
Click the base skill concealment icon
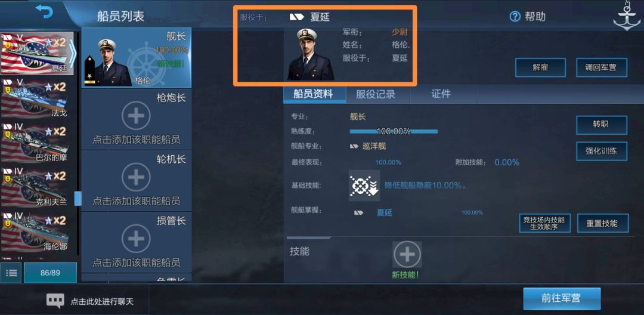(x=364, y=186)
